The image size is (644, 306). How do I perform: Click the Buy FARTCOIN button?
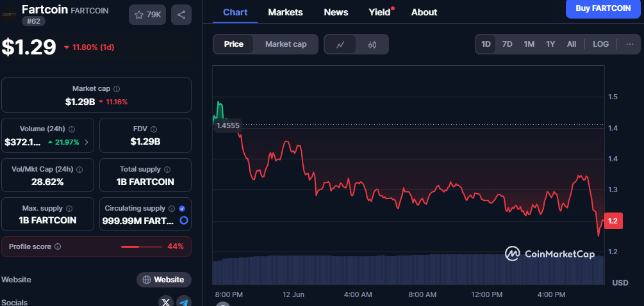603,8
